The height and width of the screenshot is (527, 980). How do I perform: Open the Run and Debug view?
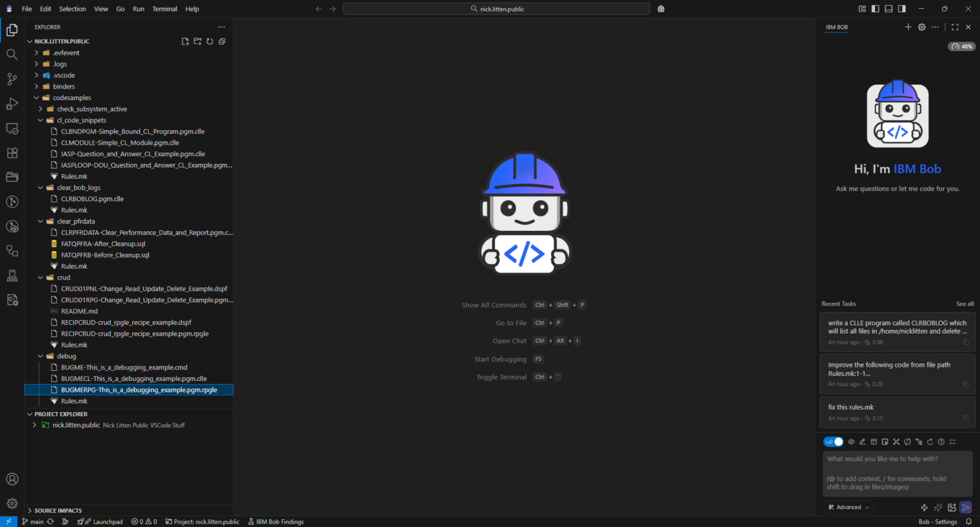12,104
